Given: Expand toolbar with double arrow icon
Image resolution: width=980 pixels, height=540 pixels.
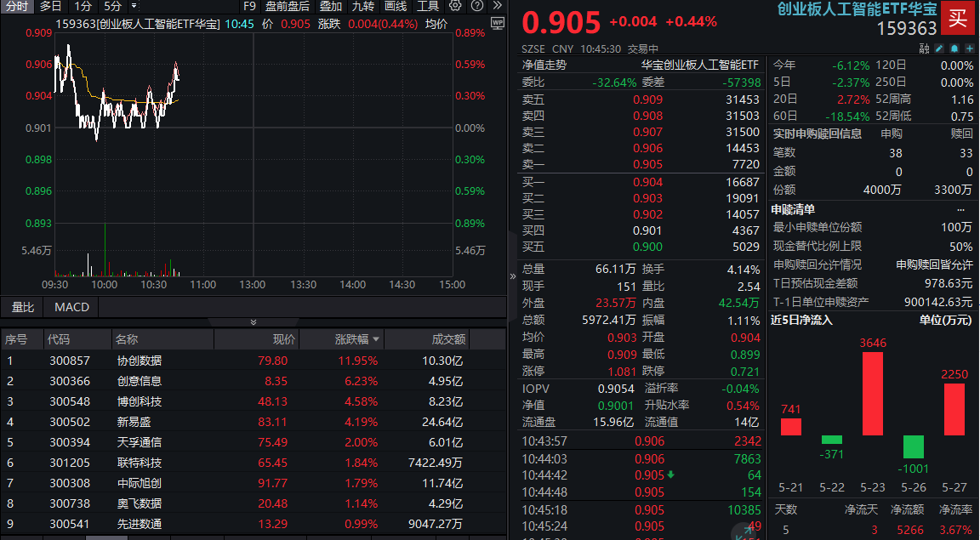Looking at the screenshot, I should [x=496, y=6].
